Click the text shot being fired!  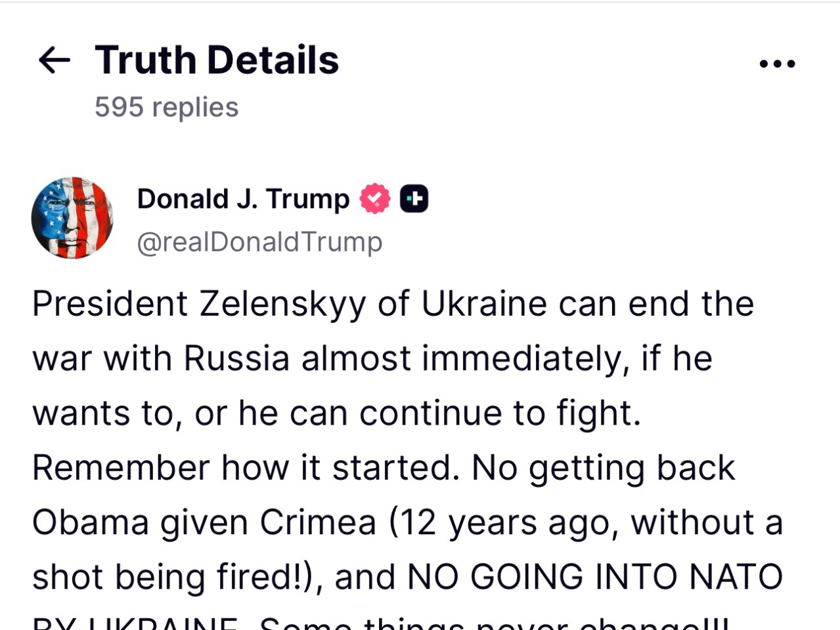(x=173, y=578)
